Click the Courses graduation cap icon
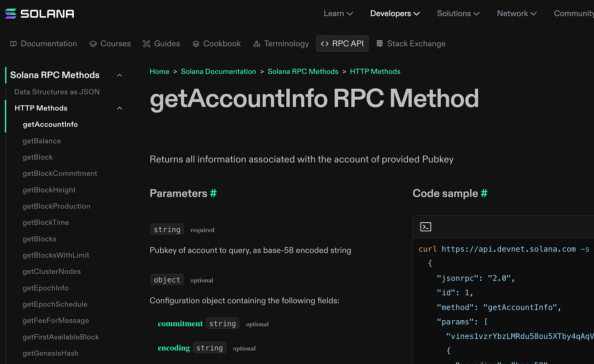 [93, 44]
